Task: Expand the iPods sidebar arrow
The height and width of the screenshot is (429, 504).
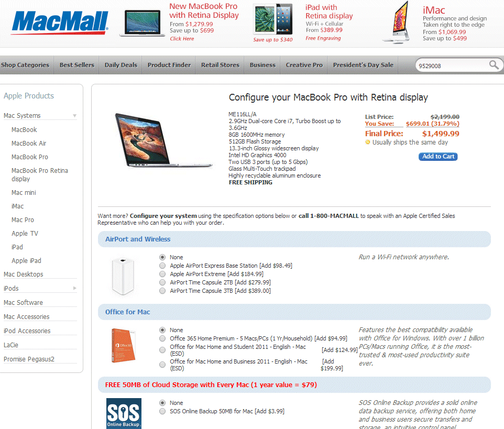Action: tap(74, 288)
